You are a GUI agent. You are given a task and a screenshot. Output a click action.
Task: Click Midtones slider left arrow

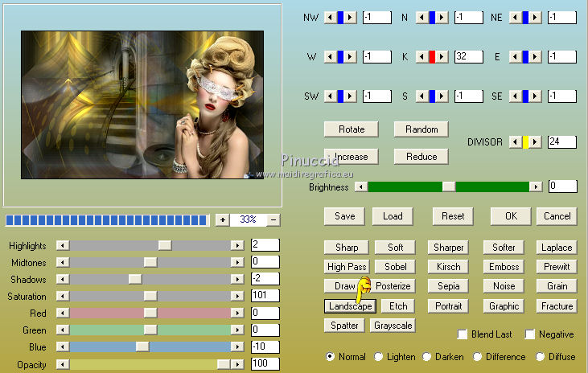63,262
